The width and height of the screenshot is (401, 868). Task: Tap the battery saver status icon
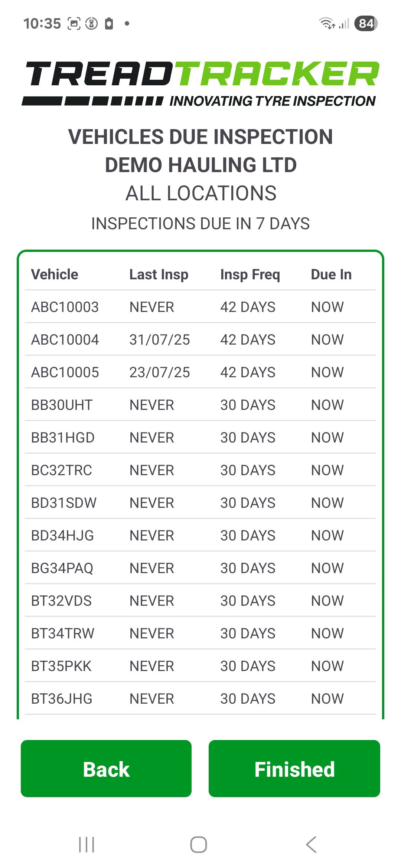click(x=109, y=23)
